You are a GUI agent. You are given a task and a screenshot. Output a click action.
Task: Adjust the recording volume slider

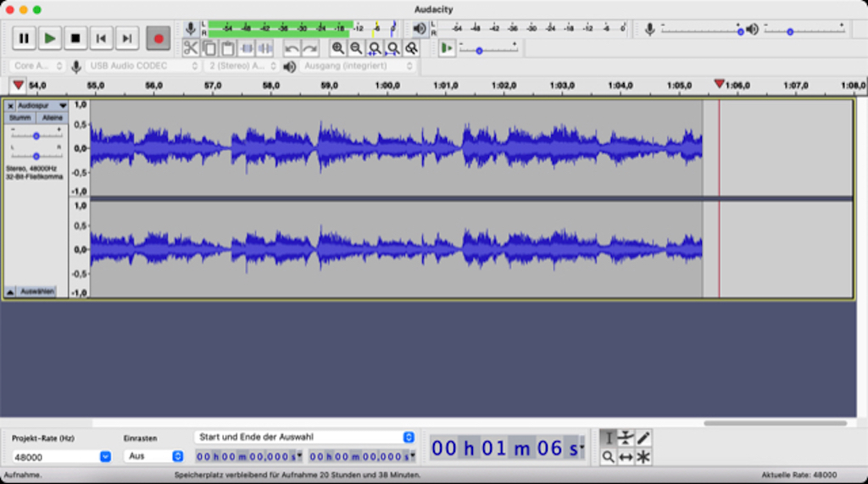pyautogui.click(x=701, y=31)
